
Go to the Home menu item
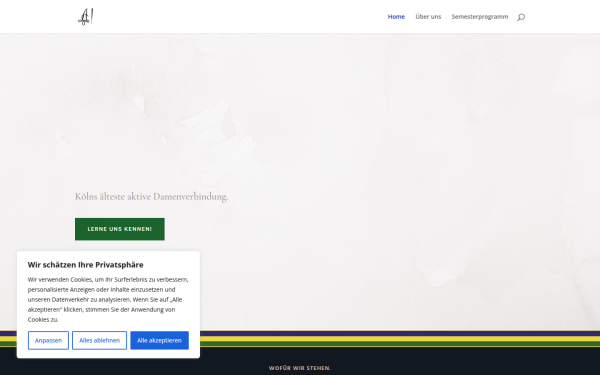pyautogui.click(x=396, y=16)
